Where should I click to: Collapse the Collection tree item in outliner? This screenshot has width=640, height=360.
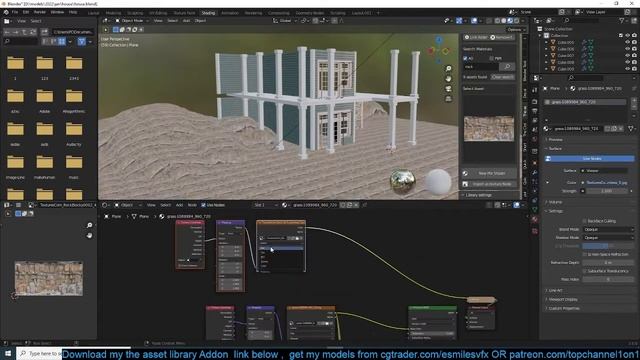[540, 36]
